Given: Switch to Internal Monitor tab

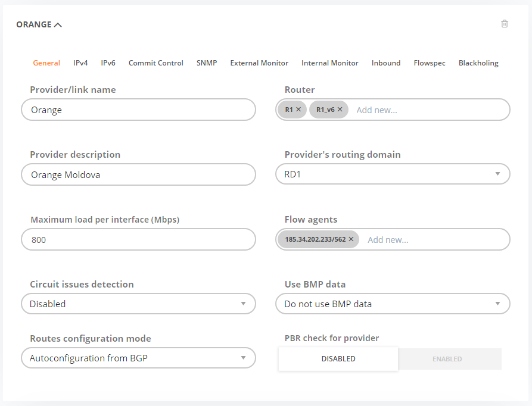Looking at the screenshot, I should coord(330,63).
